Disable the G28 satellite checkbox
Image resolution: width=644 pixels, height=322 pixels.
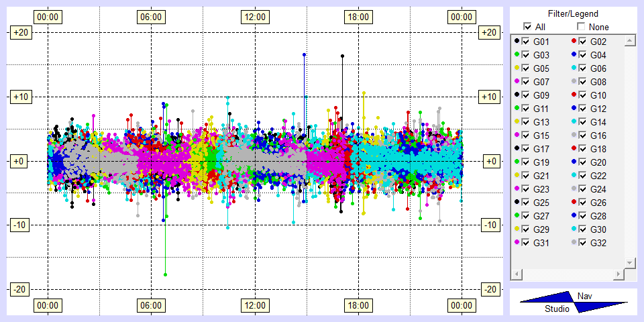(x=582, y=216)
